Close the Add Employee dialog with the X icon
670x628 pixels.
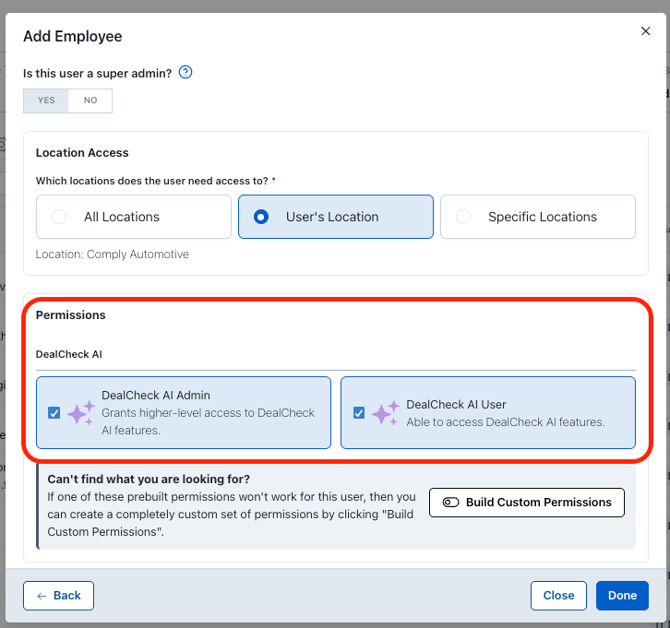pyautogui.click(x=645, y=32)
